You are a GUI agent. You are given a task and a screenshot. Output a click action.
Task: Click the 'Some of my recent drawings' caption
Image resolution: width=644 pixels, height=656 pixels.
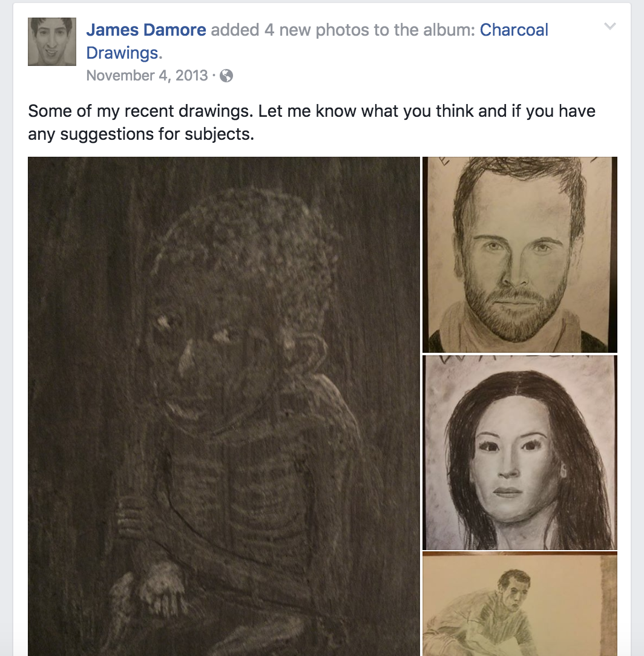tap(140, 111)
